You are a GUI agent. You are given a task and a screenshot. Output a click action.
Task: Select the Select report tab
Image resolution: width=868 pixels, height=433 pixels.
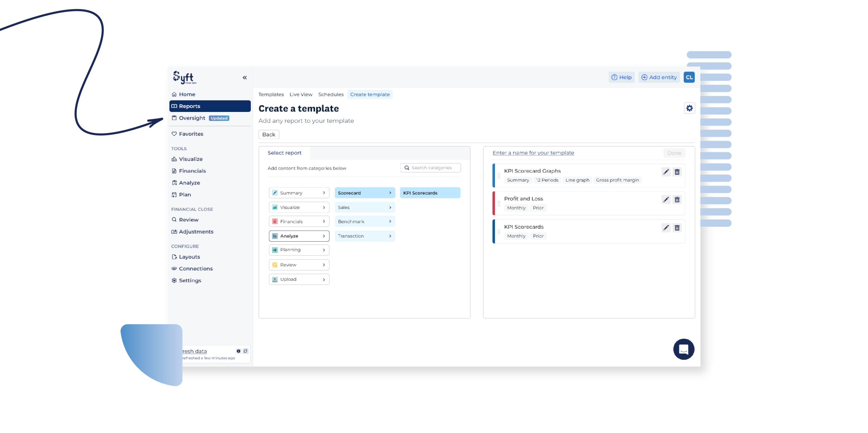[284, 153]
